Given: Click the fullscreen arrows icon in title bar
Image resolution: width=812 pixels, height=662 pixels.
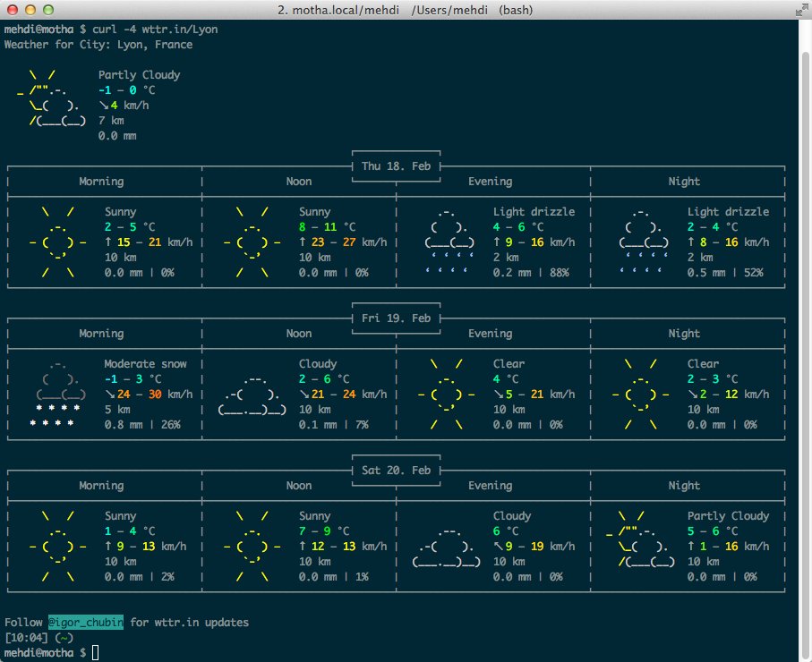Looking at the screenshot, I should click(x=801, y=9).
